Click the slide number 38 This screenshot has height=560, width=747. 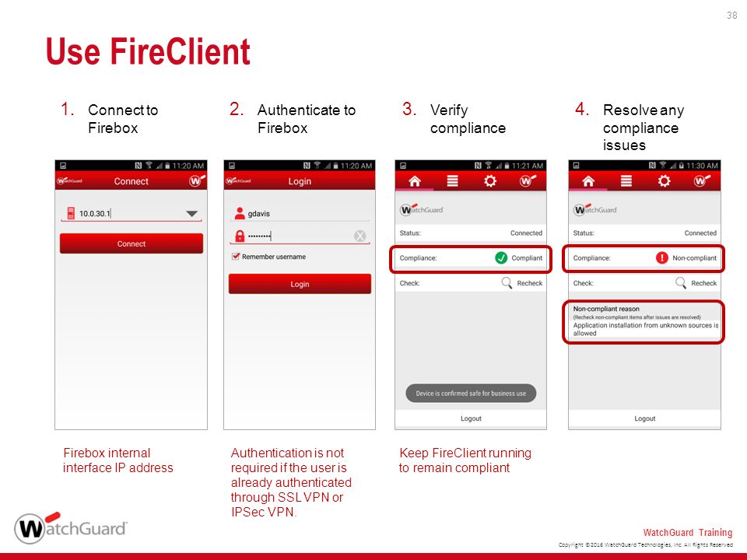(731, 16)
